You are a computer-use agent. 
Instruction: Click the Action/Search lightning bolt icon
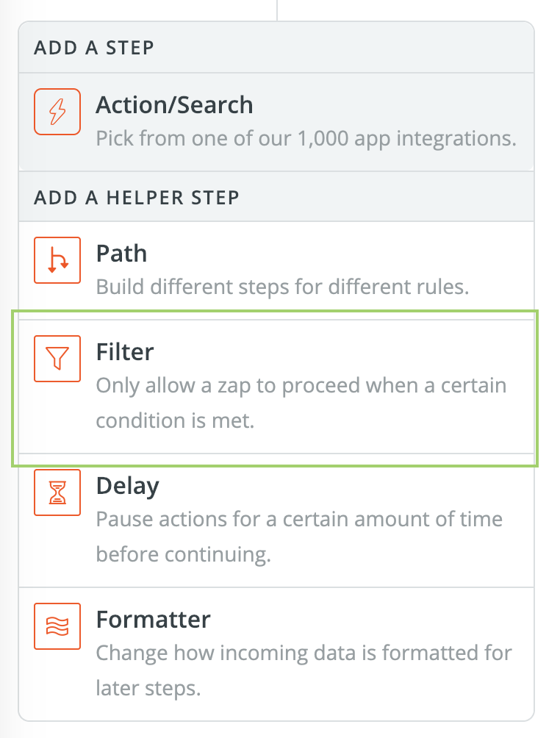57,112
